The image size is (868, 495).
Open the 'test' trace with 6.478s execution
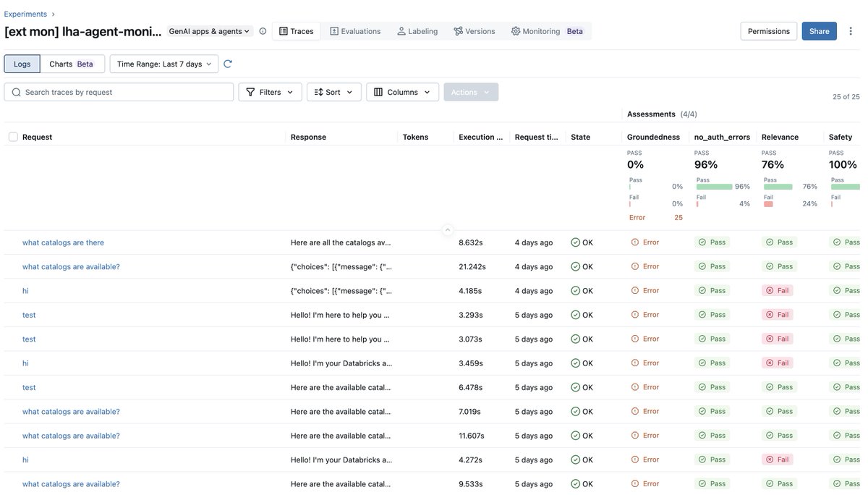(x=29, y=387)
